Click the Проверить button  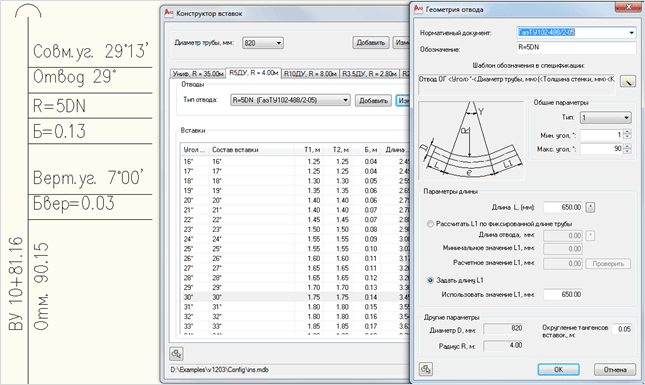click(x=608, y=264)
